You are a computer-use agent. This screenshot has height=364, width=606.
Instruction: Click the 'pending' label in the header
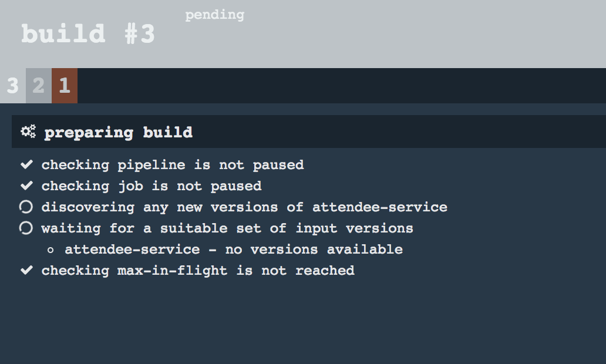[x=214, y=15]
